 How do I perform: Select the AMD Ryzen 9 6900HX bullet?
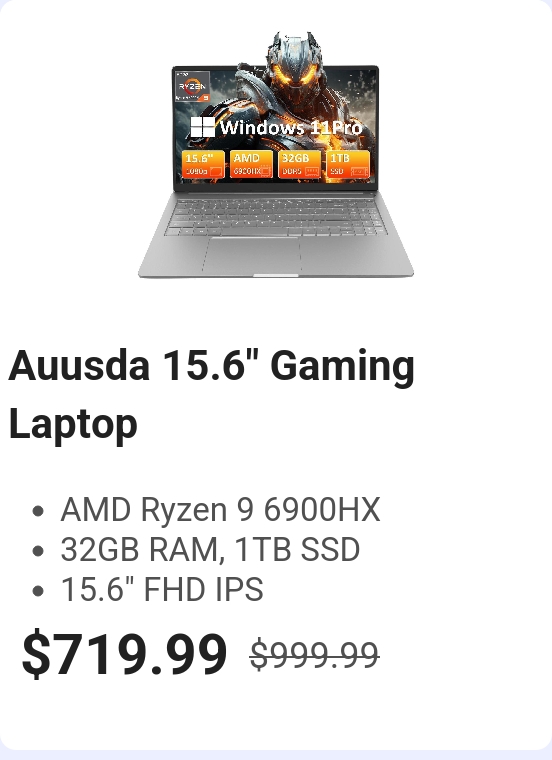(x=221, y=510)
